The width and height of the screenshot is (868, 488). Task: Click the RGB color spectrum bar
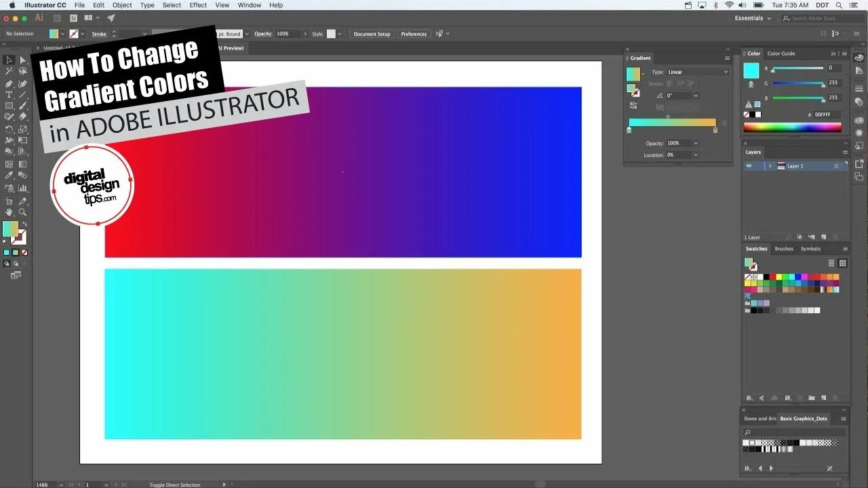tap(792, 127)
